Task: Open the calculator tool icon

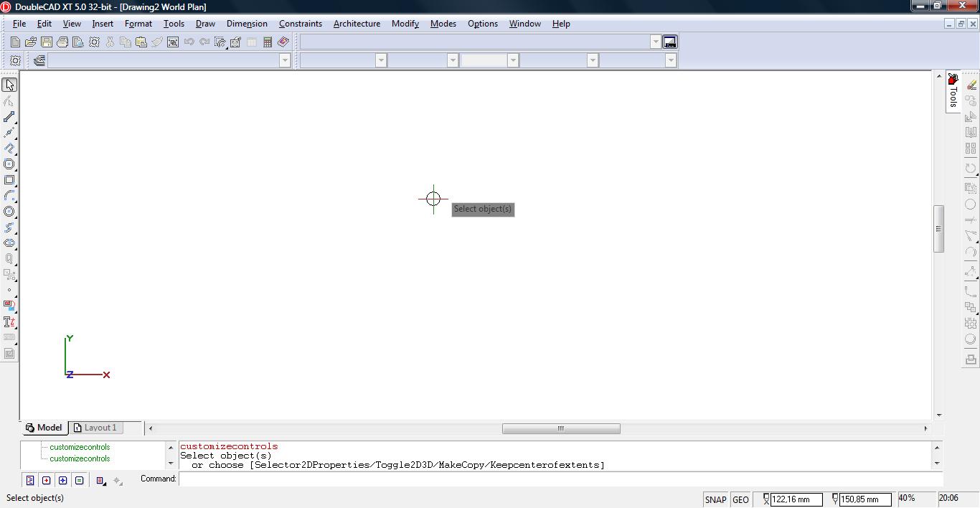Action: (x=268, y=42)
